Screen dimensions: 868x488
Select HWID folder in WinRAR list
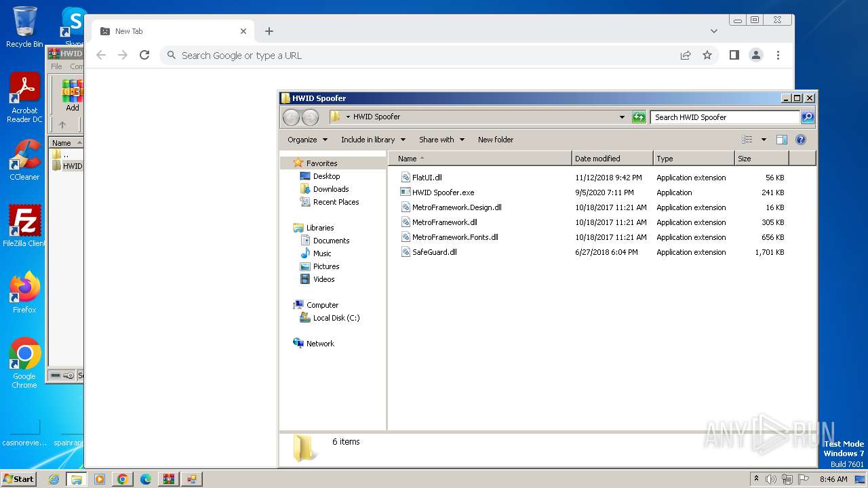pyautogui.click(x=68, y=166)
